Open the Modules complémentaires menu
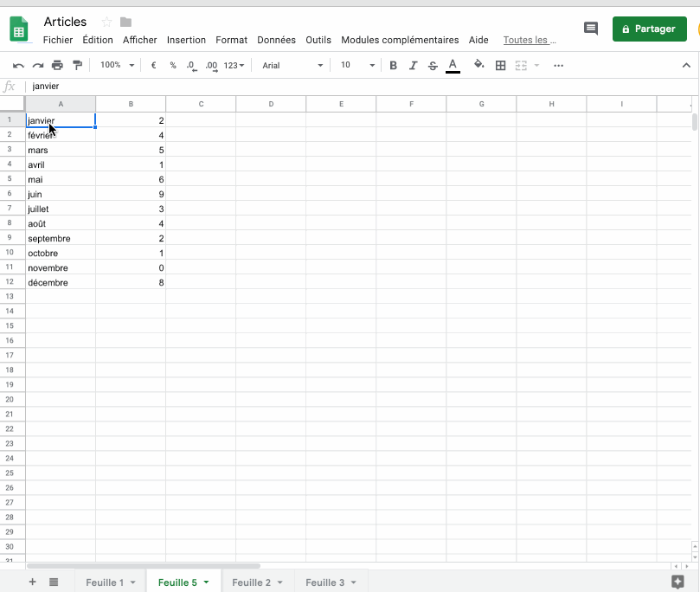The width and height of the screenshot is (700, 592). pos(400,40)
